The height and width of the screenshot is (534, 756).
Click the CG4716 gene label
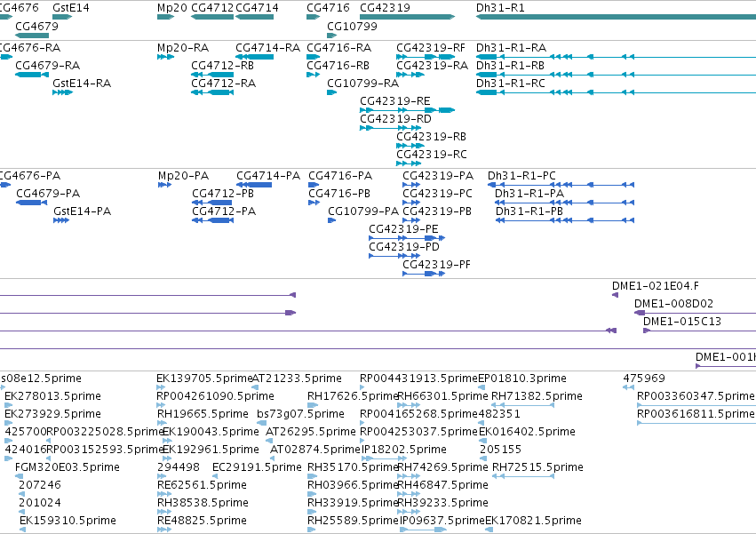point(328,8)
